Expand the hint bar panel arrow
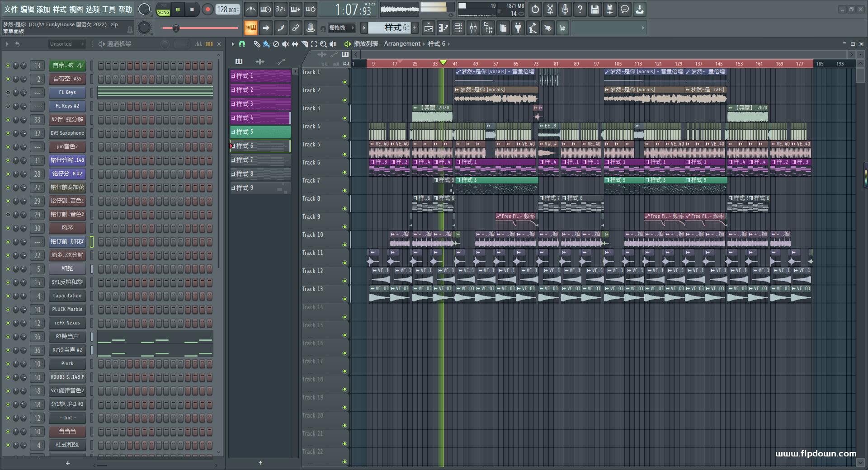The image size is (868, 470). 643,28
